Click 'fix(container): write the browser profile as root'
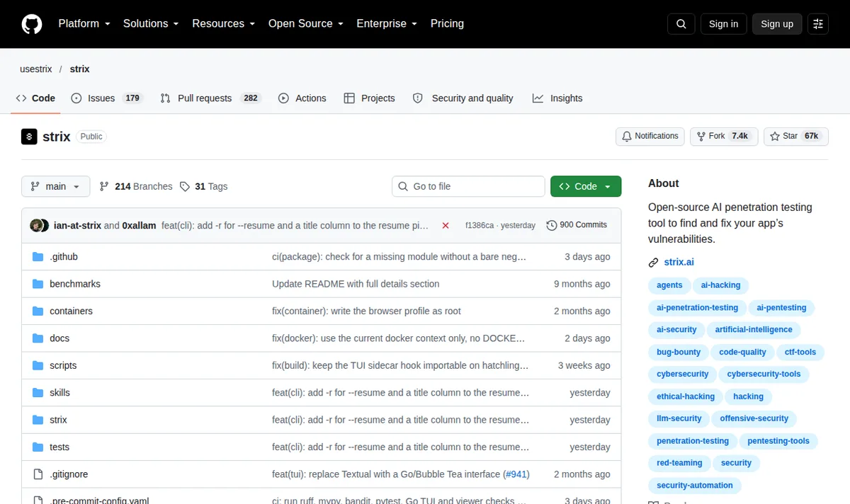Screen dimensions: 850x504 pos(366,311)
